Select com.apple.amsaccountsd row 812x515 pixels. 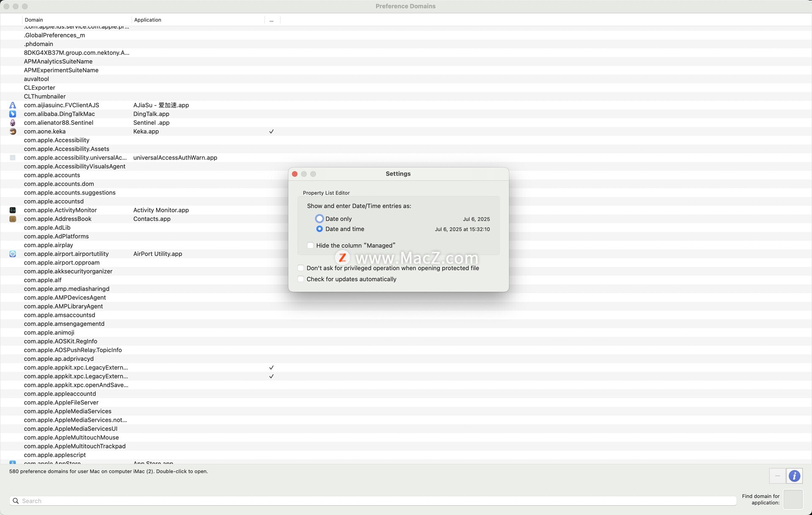pyautogui.click(x=406, y=315)
